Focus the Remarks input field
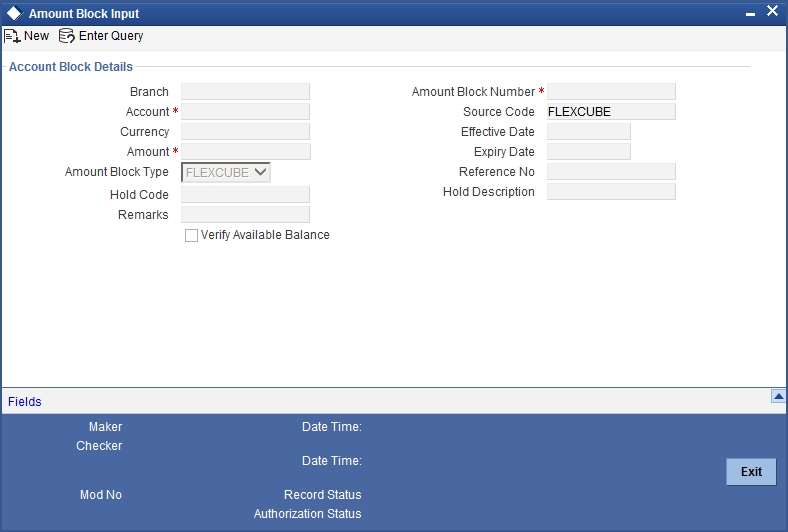The width and height of the screenshot is (788, 532). 245,215
